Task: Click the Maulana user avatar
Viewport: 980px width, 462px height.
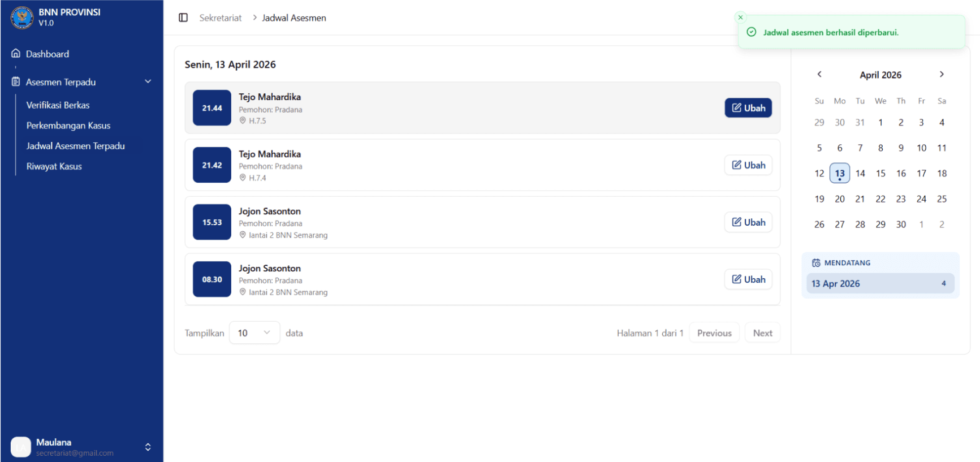Action: pyautogui.click(x=21, y=447)
